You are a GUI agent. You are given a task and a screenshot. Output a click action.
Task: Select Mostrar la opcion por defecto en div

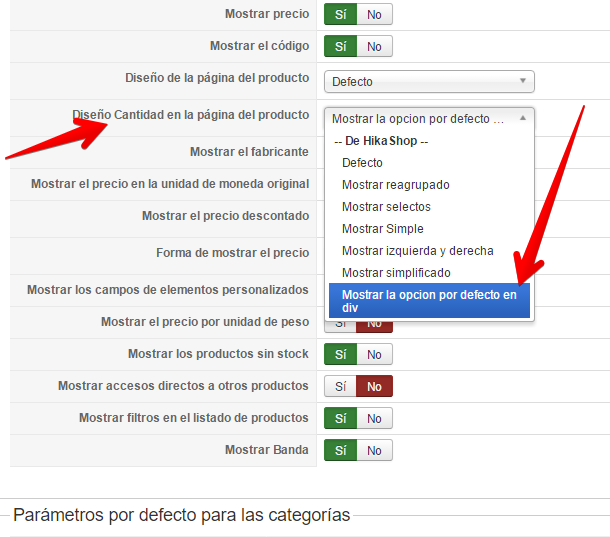[x=429, y=301]
